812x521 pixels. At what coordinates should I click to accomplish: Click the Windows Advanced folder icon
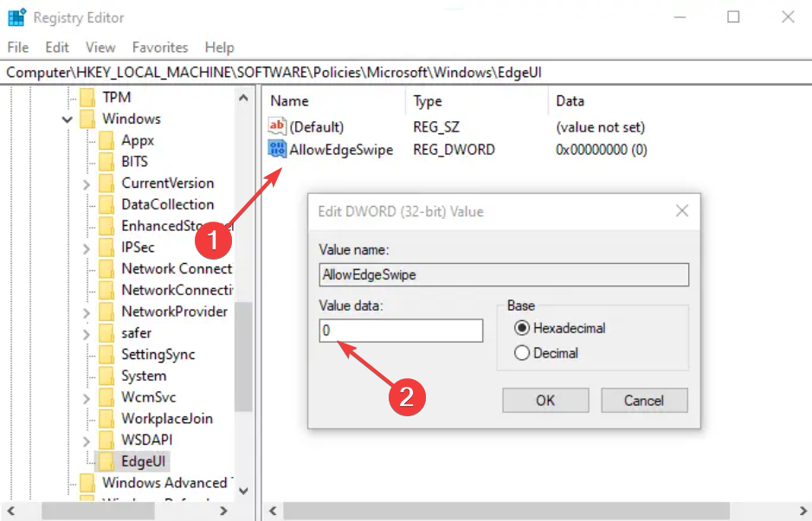87,483
